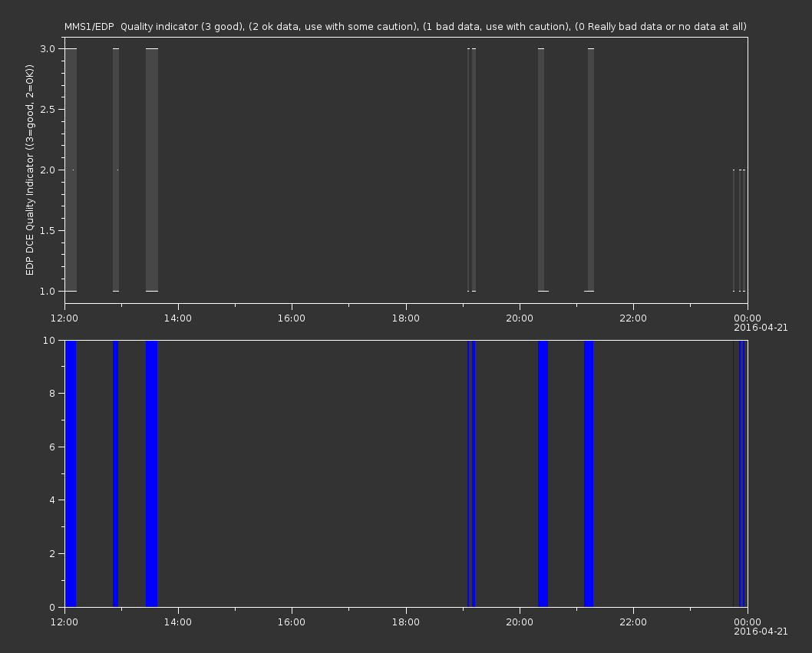Viewport: 812px width, 653px height.
Task: Select the 0 tick label on the lower plot
Action: pyautogui.click(x=52, y=607)
